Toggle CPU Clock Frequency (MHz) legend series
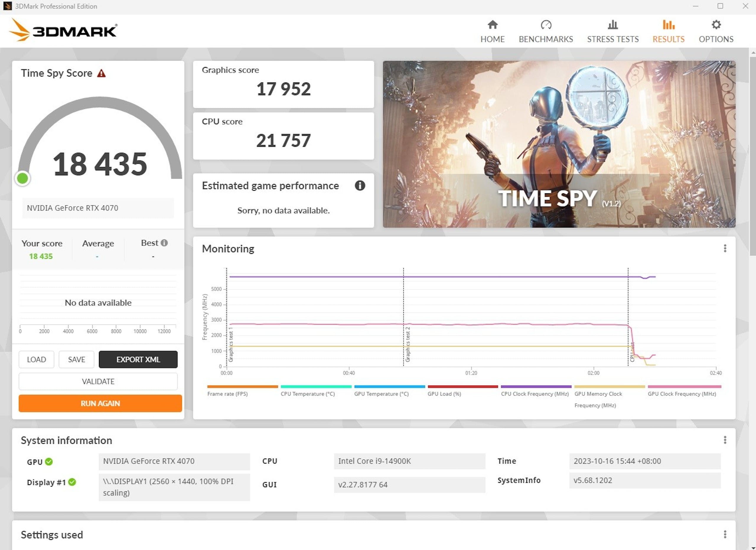 [535, 394]
